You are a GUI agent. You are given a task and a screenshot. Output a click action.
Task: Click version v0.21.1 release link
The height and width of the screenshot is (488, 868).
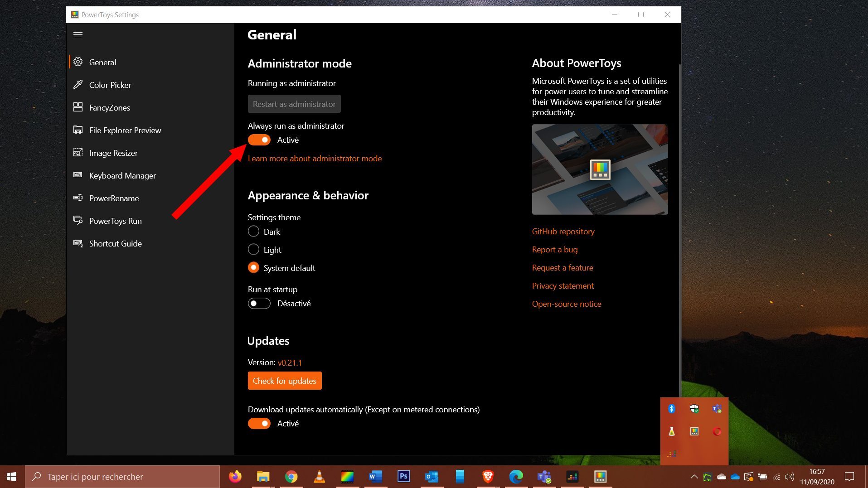click(x=290, y=362)
